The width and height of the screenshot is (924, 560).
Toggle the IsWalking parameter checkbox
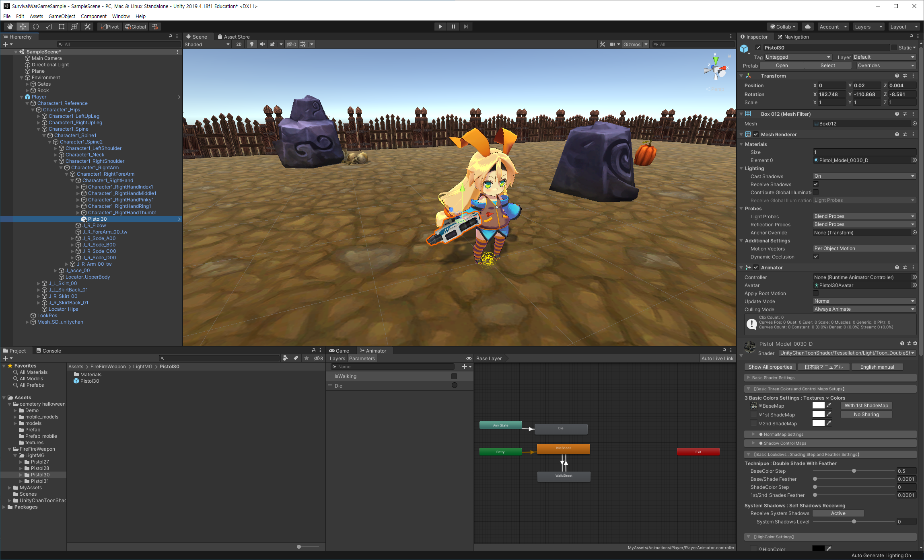click(454, 376)
